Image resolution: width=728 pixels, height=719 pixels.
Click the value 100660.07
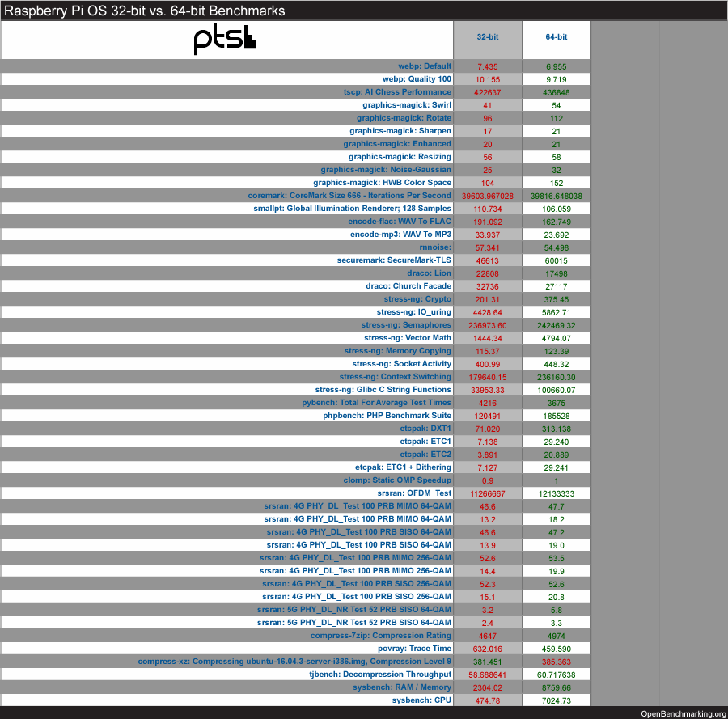tap(557, 391)
